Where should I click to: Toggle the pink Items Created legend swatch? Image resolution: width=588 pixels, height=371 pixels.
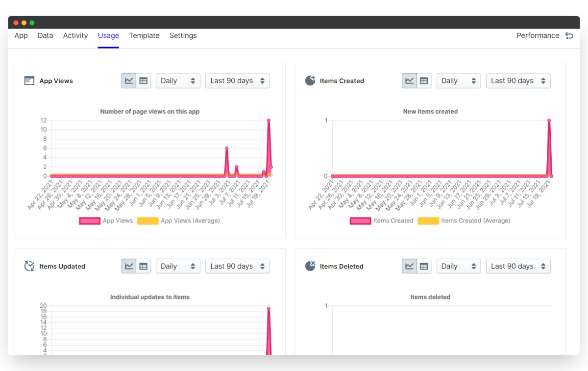[x=361, y=221]
